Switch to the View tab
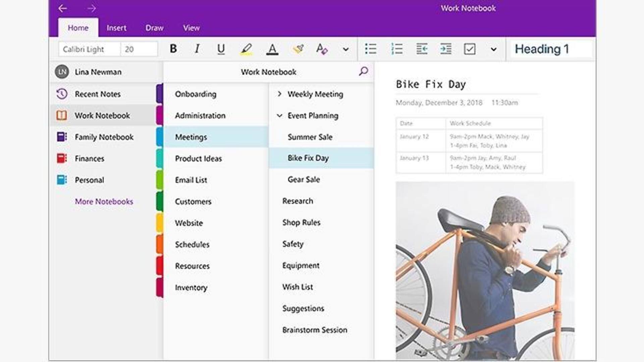The width and height of the screenshot is (644, 362). tap(191, 28)
